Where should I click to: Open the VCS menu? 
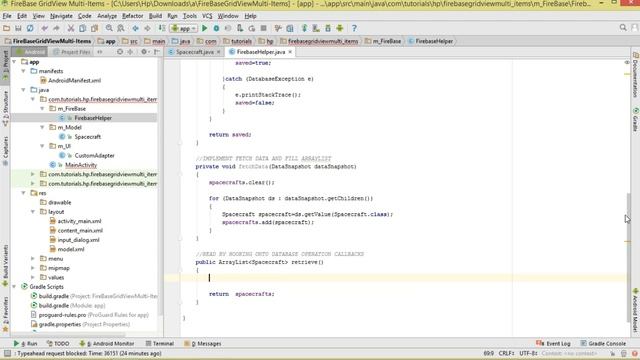pyautogui.click(x=207, y=16)
